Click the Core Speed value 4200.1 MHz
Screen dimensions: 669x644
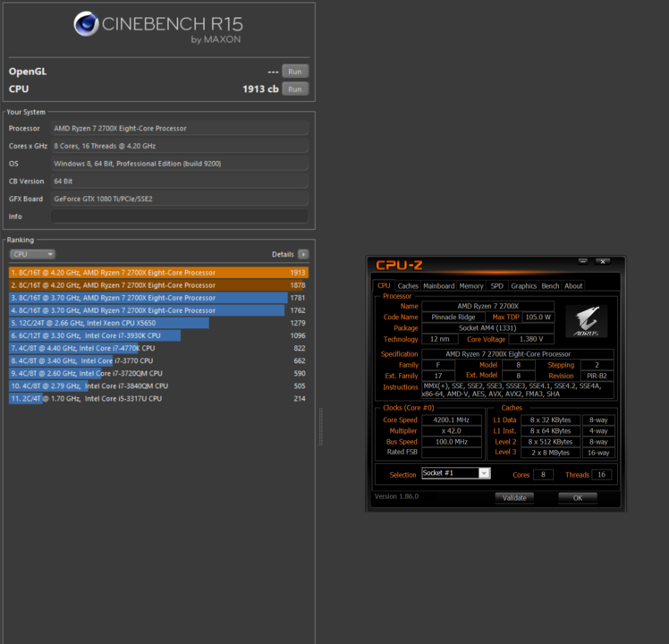pos(452,420)
